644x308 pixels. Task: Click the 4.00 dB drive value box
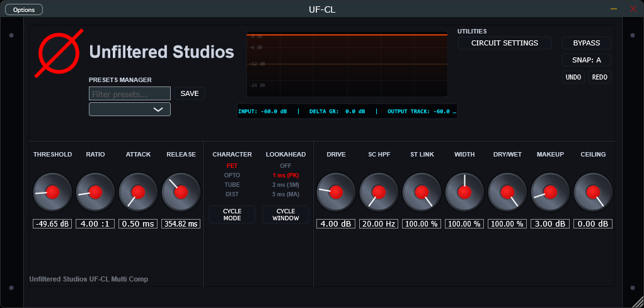(x=336, y=223)
